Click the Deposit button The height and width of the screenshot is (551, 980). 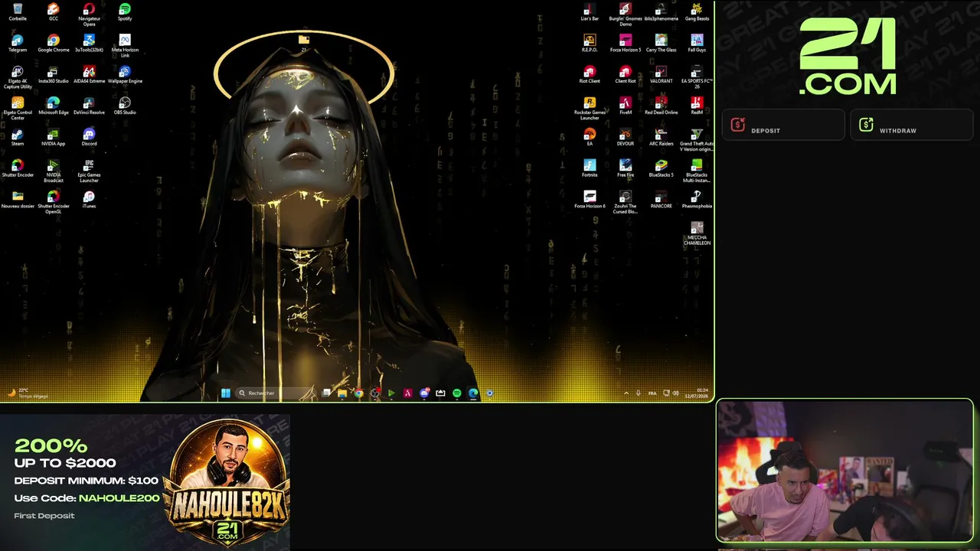(x=782, y=125)
